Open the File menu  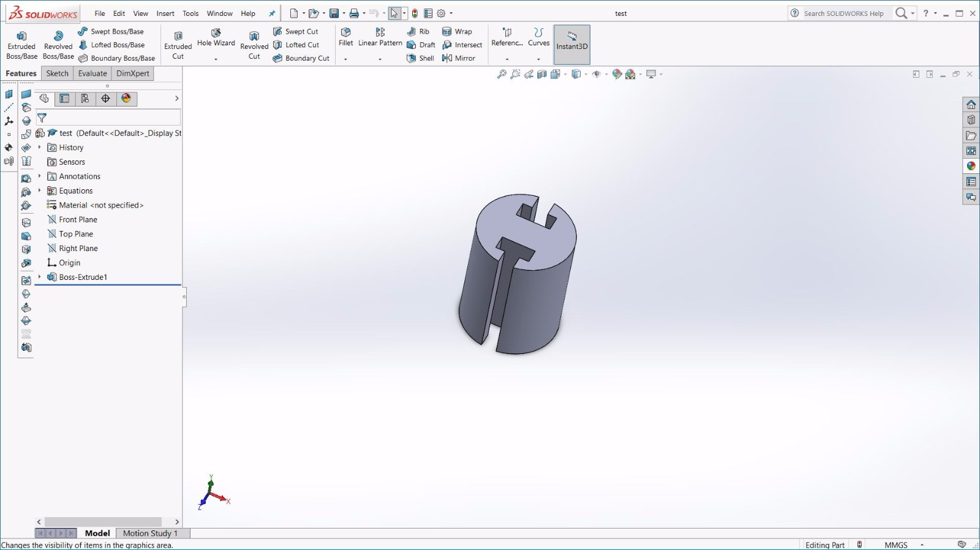coord(100,13)
